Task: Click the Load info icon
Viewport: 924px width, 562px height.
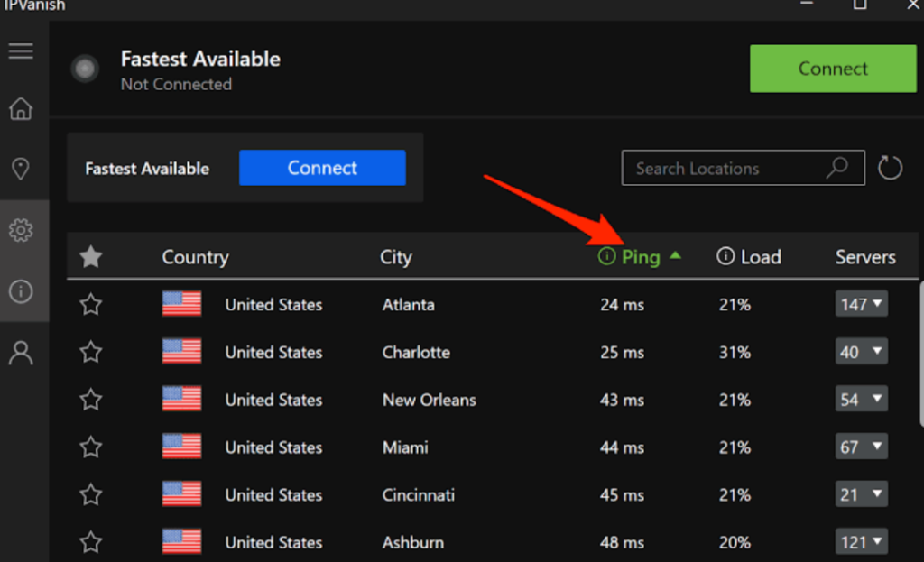Action: (x=725, y=256)
